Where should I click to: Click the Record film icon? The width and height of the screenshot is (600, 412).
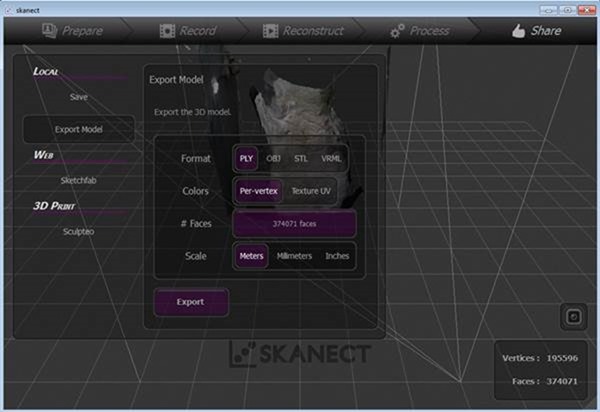167,31
